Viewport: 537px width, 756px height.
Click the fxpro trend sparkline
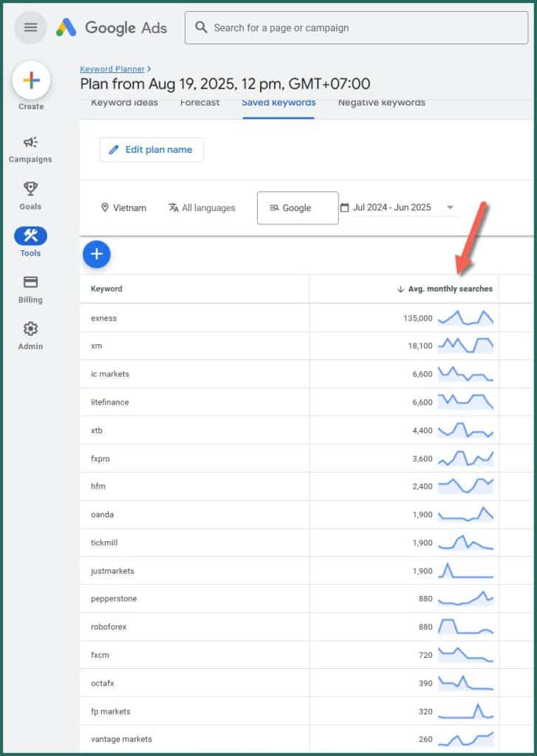point(465,458)
